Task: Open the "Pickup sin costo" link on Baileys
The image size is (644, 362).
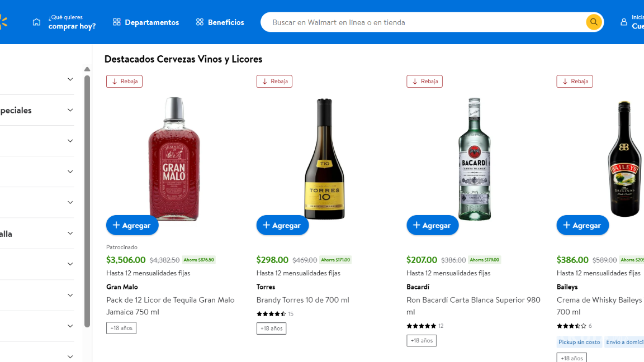Action: pyautogui.click(x=579, y=342)
